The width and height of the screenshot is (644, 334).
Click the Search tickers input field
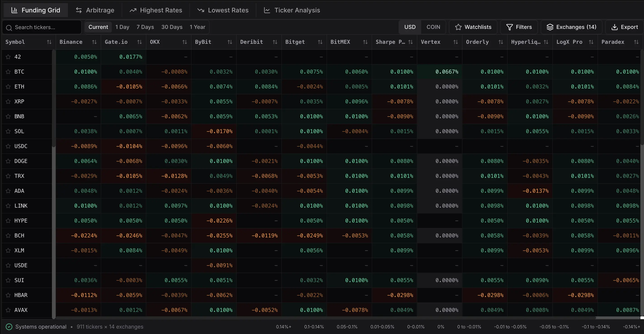click(42, 27)
